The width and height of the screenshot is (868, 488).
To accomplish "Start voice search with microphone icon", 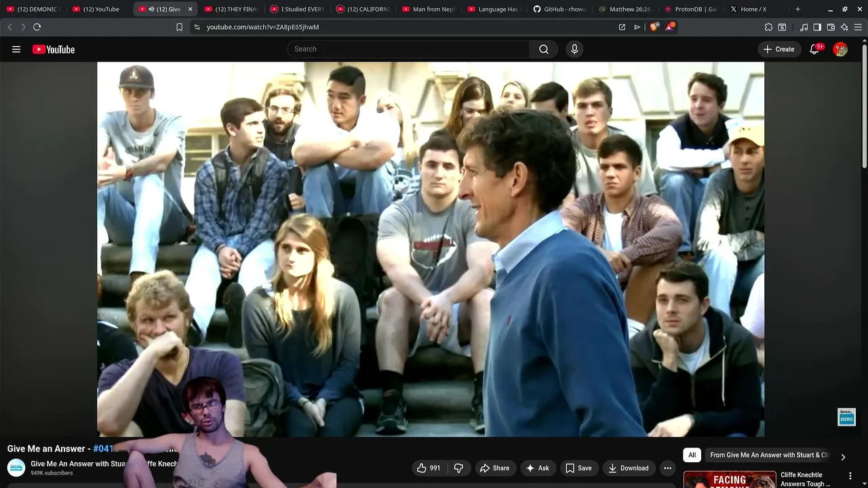I will (574, 49).
